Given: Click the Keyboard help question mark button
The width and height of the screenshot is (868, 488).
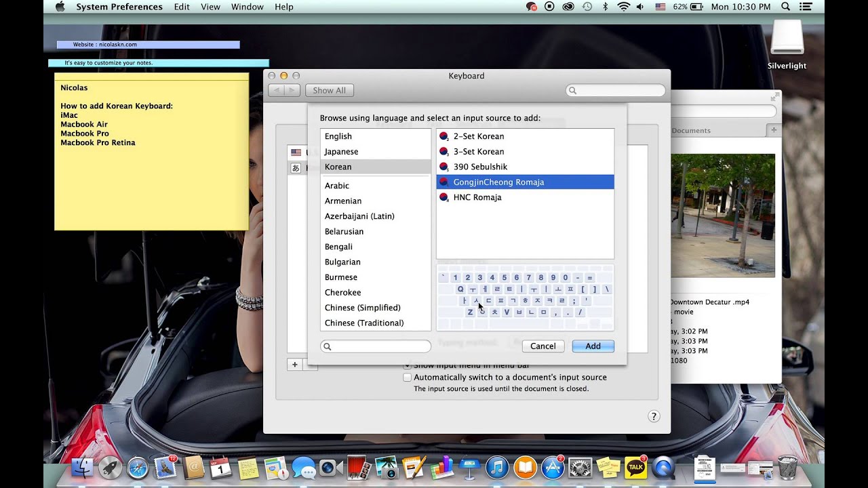Looking at the screenshot, I should tap(654, 416).
